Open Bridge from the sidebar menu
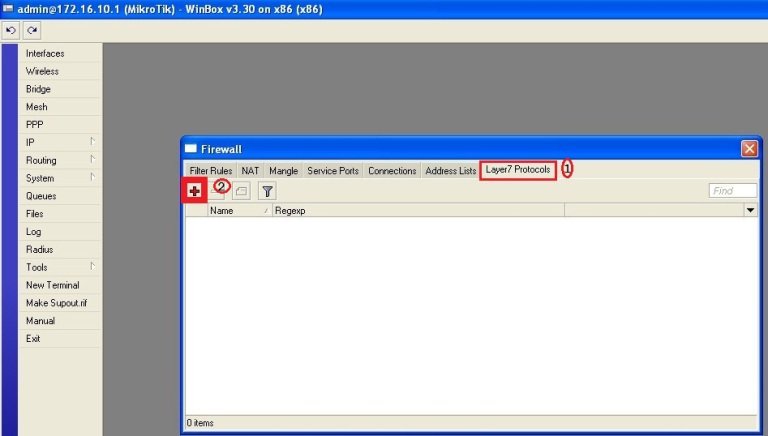This screenshot has width=768, height=436. [x=60, y=89]
